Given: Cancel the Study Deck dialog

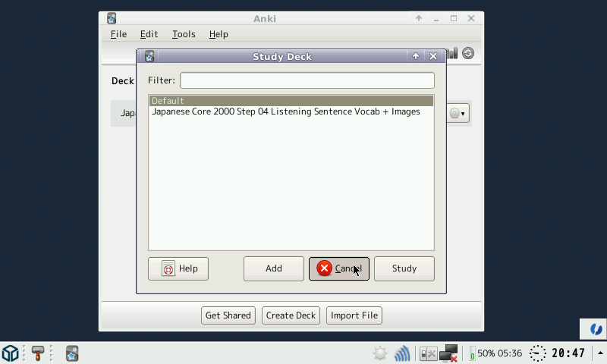Looking at the screenshot, I should pyautogui.click(x=339, y=268).
